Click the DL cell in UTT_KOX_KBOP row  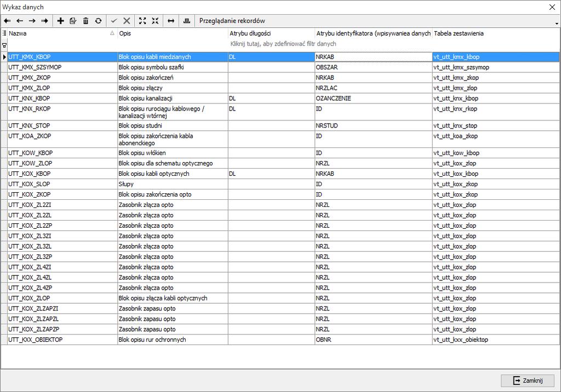click(271, 174)
